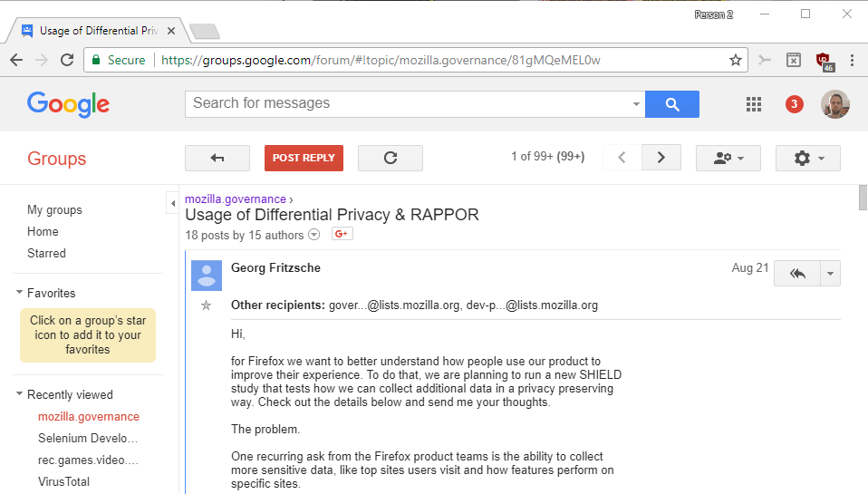Click the topic title Usage of Differential Privacy & RAPPOR
This screenshot has height=494, width=868.
pyautogui.click(x=332, y=215)
